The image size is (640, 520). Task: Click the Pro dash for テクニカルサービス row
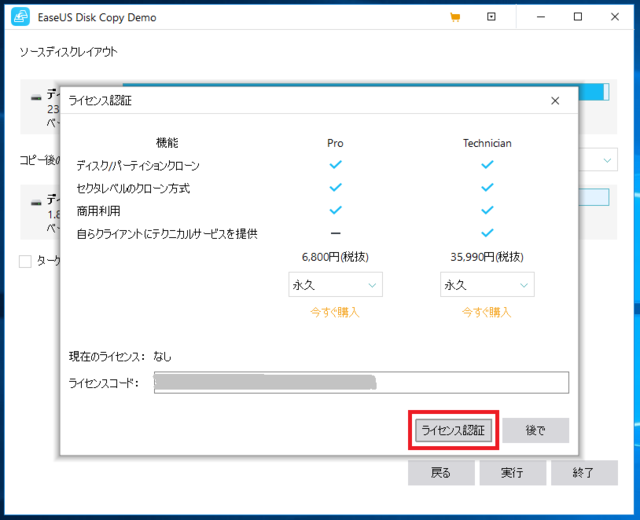point(336,233)
